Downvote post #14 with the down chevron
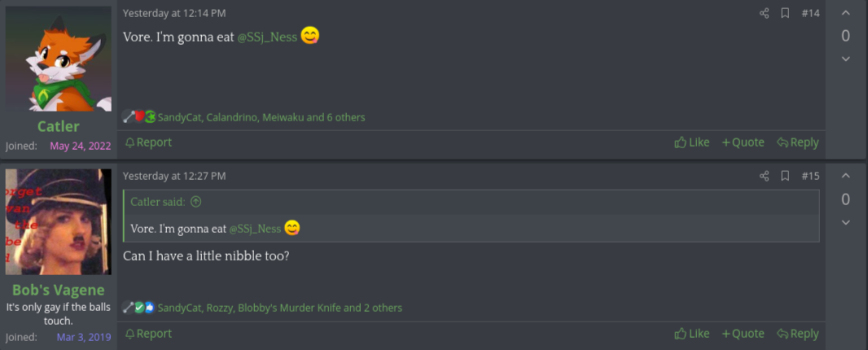 pos(845,59)
